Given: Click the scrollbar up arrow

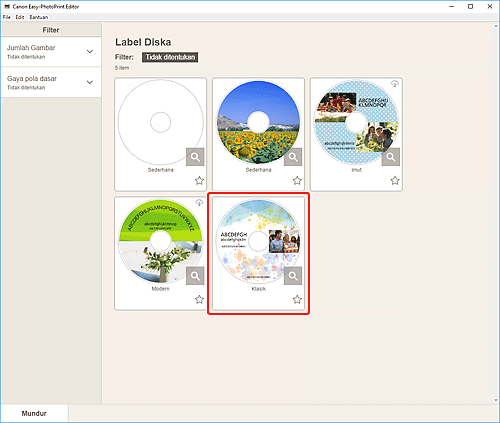Looking at the screenshot, I should (x=496, y=26).
